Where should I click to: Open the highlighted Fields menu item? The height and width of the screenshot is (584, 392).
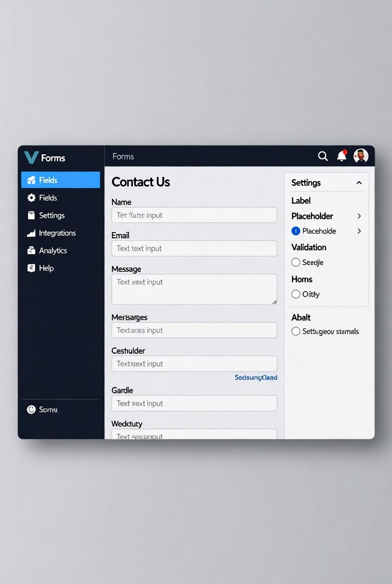(60, 180)
